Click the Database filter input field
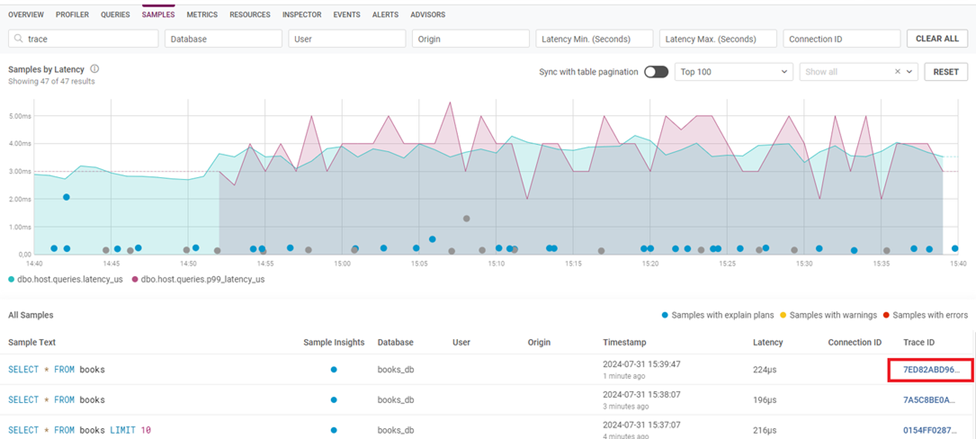 click(x=223, y=39)
